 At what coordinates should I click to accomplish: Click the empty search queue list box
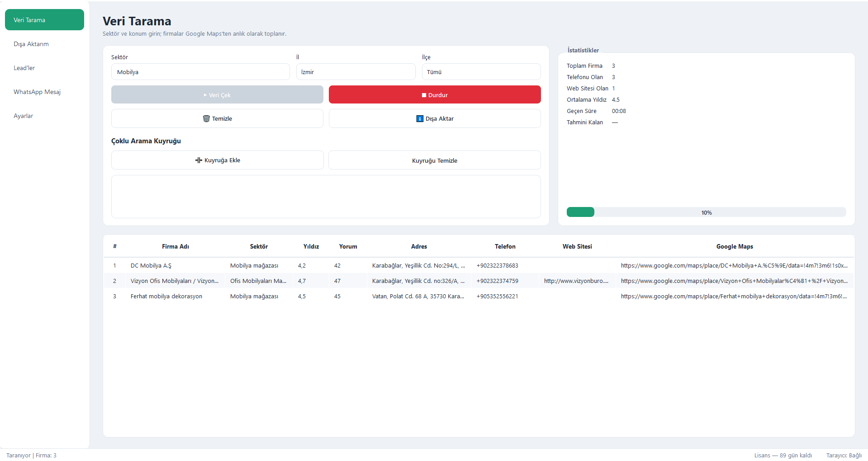click(326, 197)
